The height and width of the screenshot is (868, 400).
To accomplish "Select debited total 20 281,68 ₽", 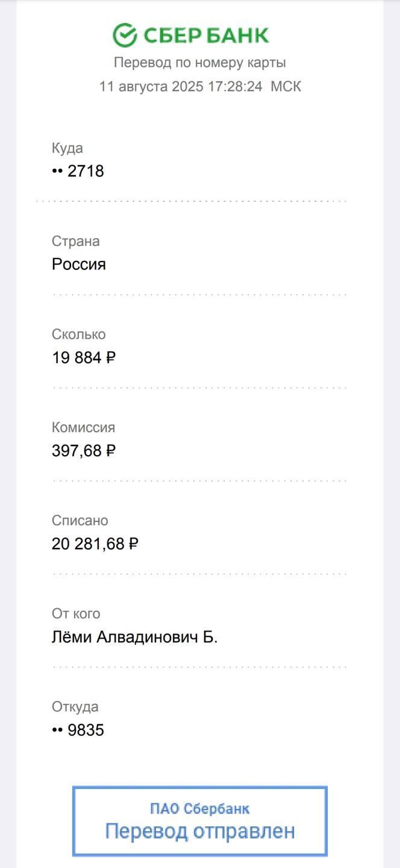I will coord(95,544).
